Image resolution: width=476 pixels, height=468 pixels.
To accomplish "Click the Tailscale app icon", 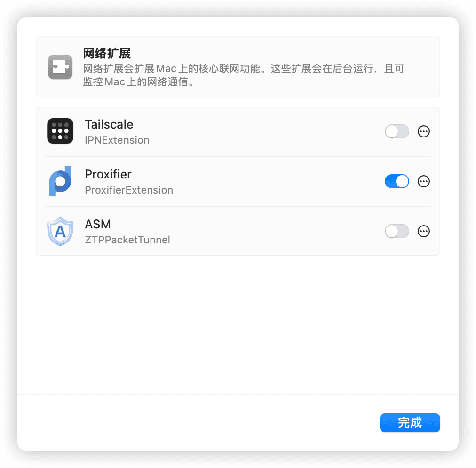I will tap(60, 131).
